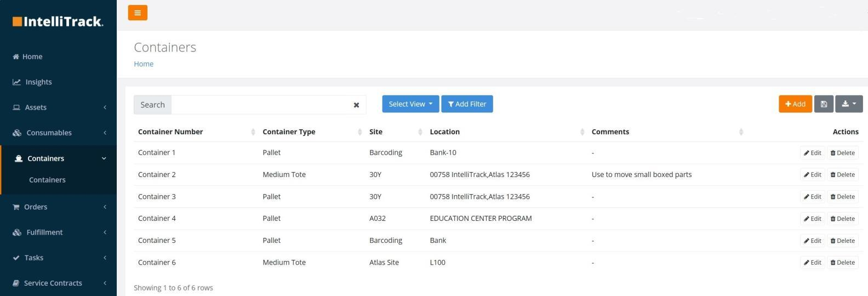Click the 'Atlas Site' site cell

(x=384, y=262)
